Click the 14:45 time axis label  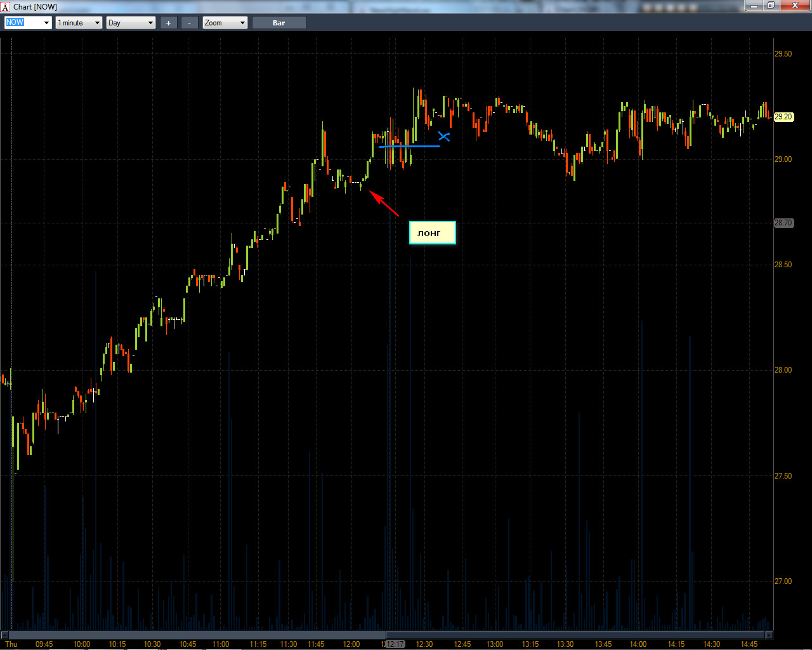tap(749, 644)
